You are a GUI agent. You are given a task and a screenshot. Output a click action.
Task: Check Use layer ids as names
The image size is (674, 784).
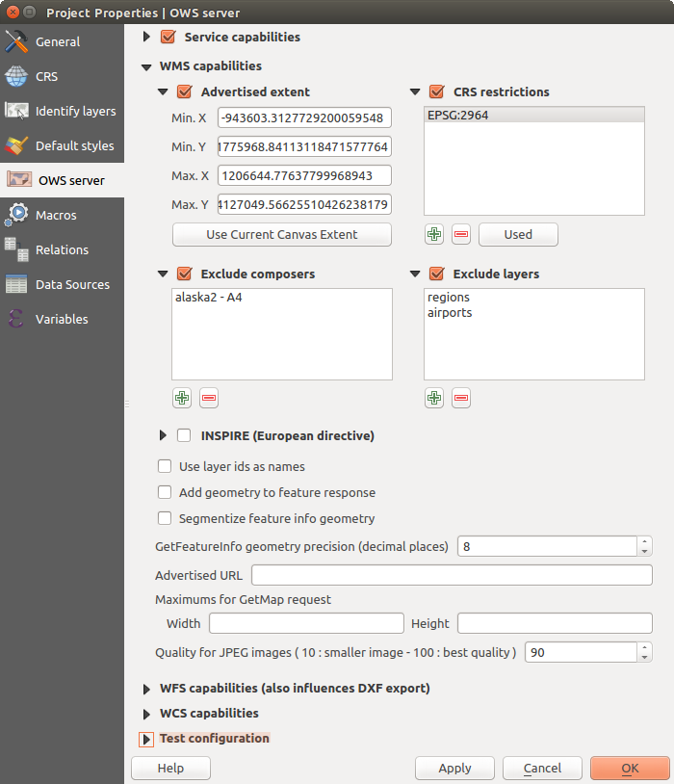pos(165,466)
